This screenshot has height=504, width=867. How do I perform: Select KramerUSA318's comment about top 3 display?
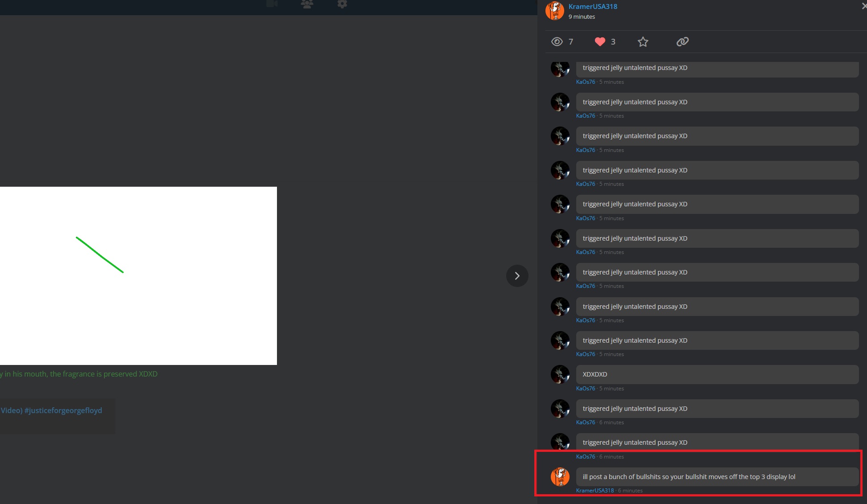tap(717, 477)
